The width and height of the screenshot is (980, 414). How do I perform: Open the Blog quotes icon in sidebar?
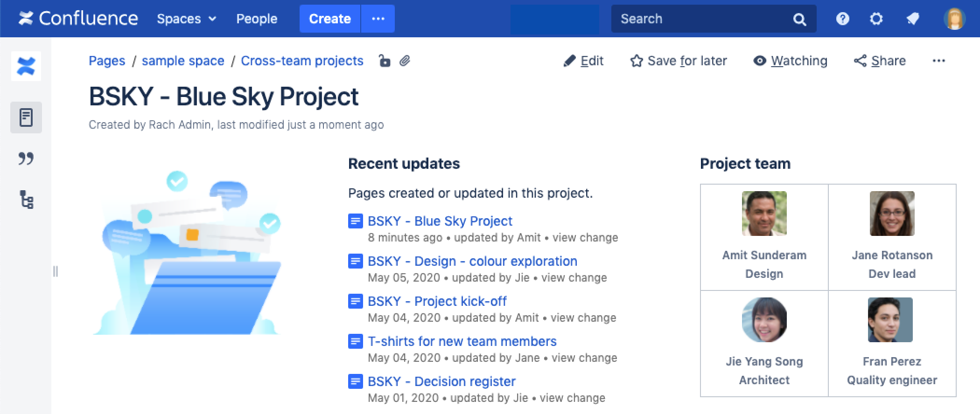[26, 159]
